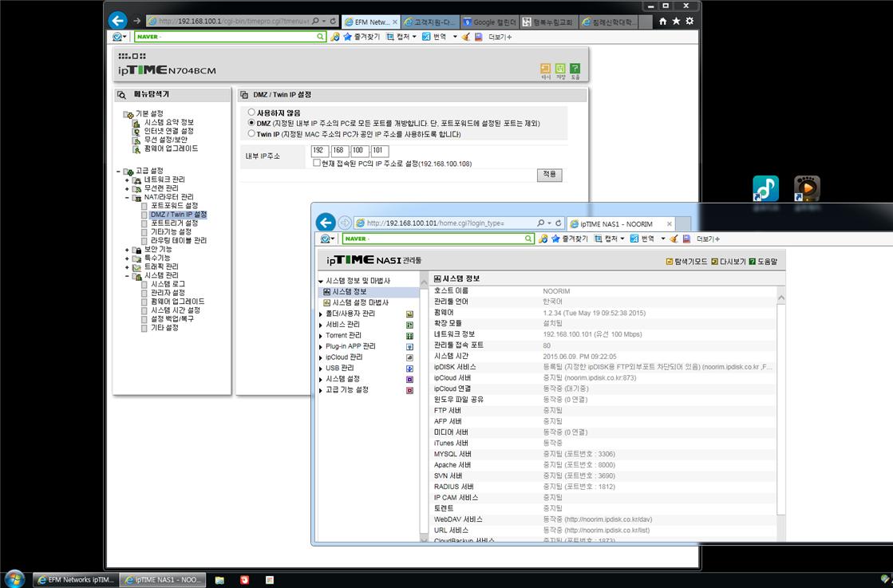Click the favorites star icon in the top browser
Viewport: 893px width, 588px height.
point(676,21)
